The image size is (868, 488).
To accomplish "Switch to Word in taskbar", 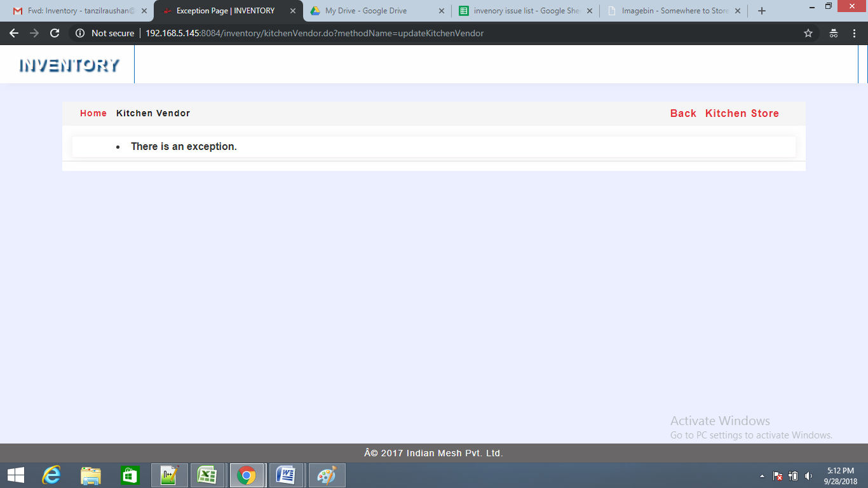I will point(287,475).
